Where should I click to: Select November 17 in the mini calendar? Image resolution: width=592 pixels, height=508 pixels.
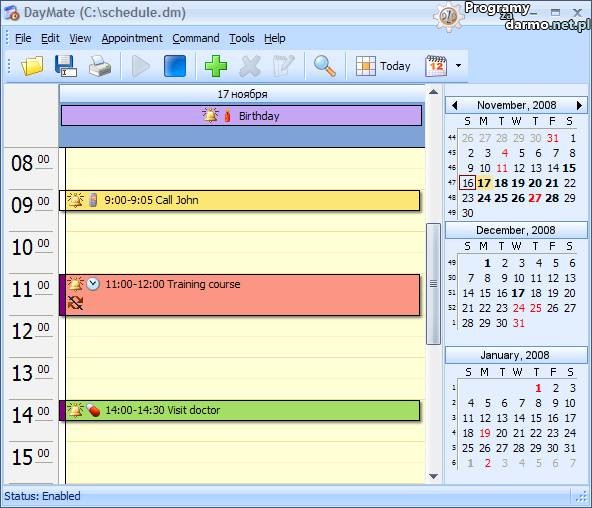484,183
